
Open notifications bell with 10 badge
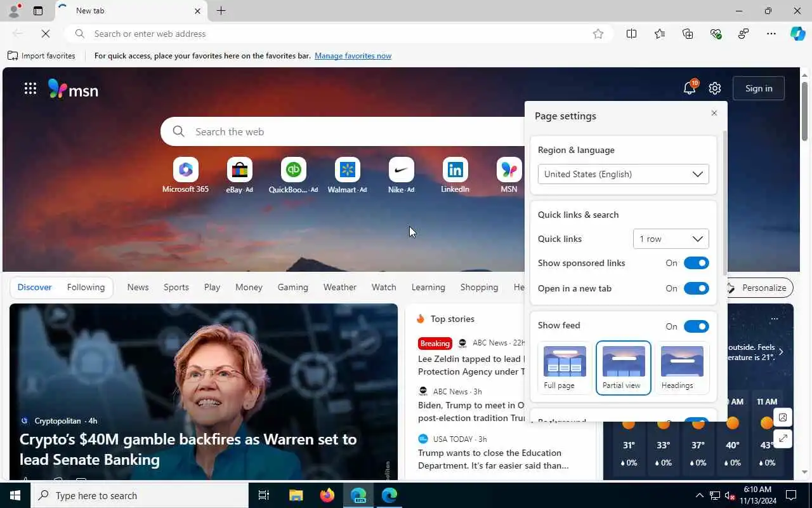point(690,88)
